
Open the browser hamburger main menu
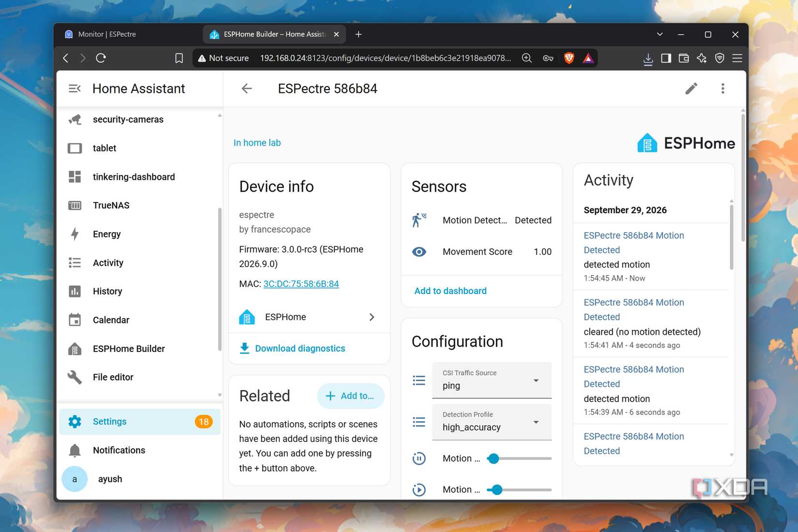[737, 58]
